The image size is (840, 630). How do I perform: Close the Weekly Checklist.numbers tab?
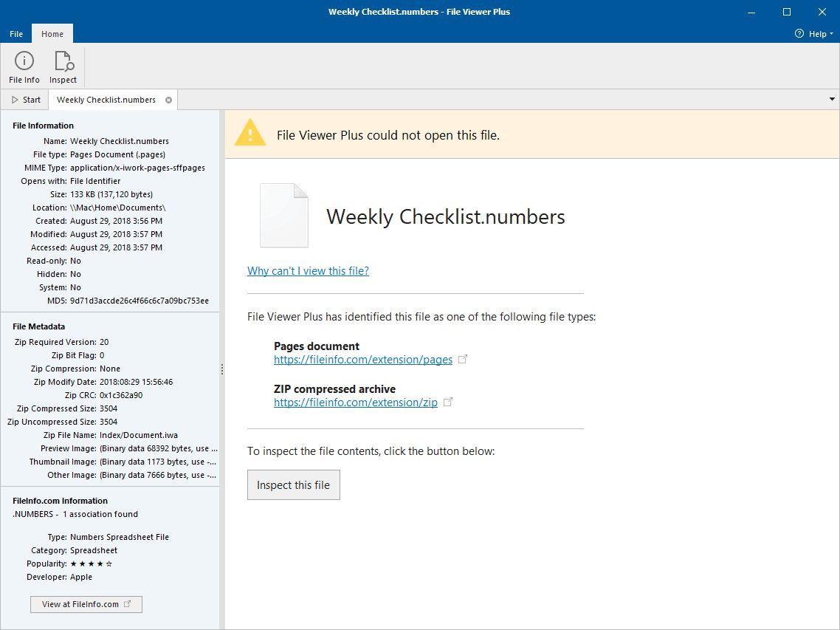169,100
